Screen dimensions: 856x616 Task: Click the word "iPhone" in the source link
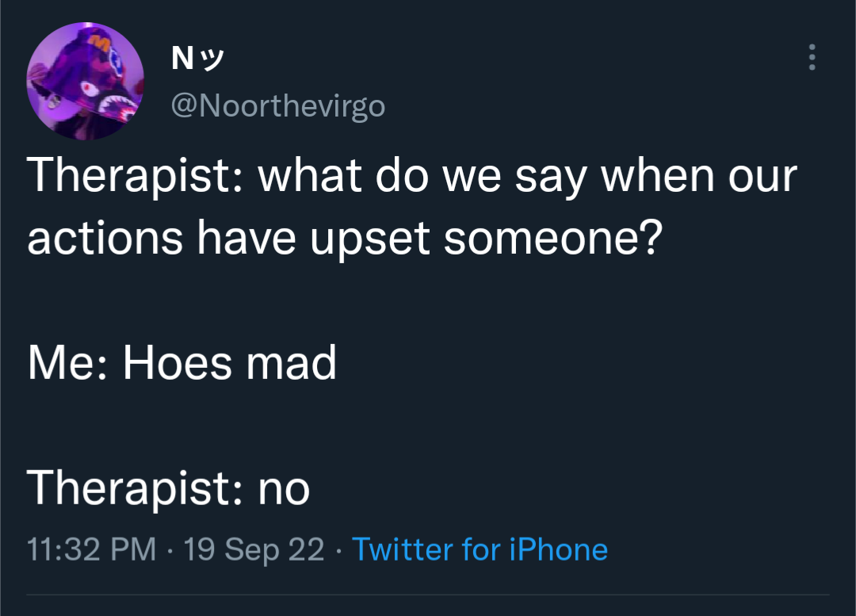pyautogui.click(x=559, y=549)
